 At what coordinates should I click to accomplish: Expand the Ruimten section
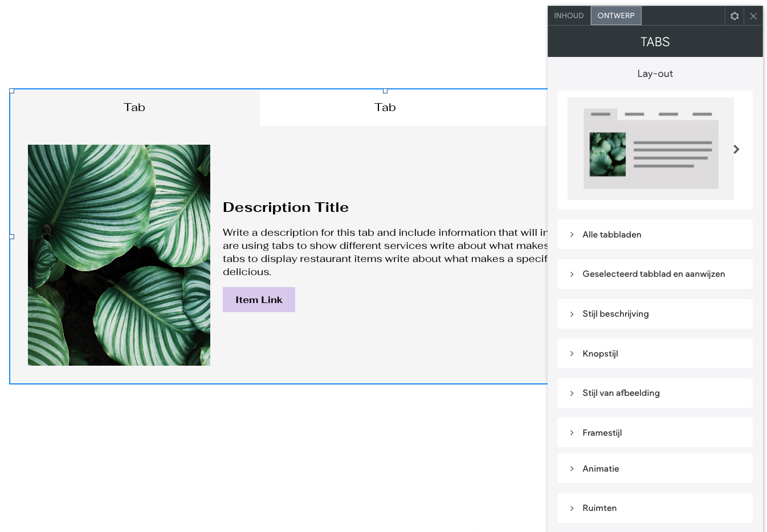point(654,508)
